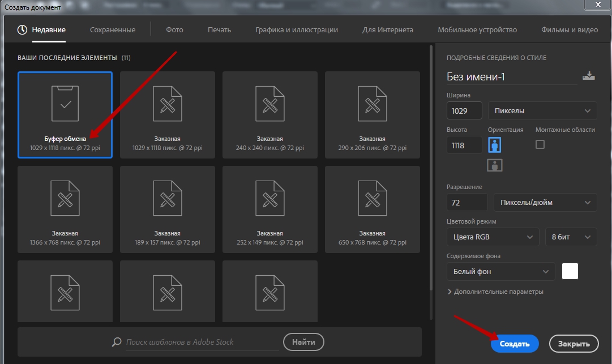
Task: Click the save preset icon beside document name
Action: [x=589, y=76]
